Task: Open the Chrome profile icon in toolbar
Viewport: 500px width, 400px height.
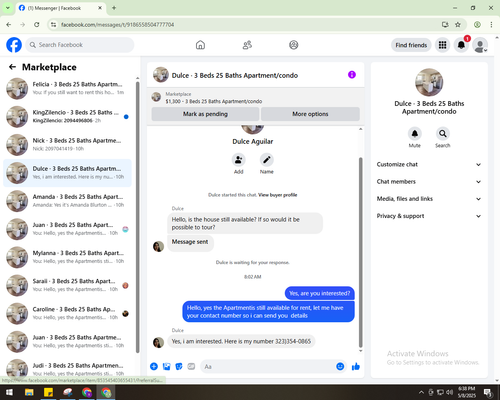Action: 477,25
